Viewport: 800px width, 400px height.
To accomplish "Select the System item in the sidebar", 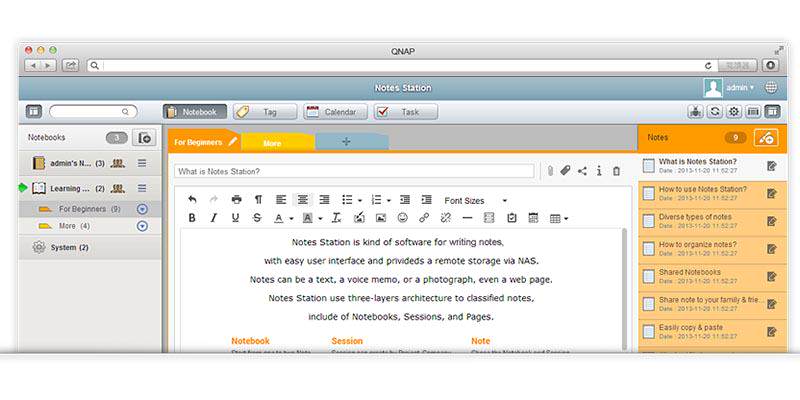I will click(90, 247).
